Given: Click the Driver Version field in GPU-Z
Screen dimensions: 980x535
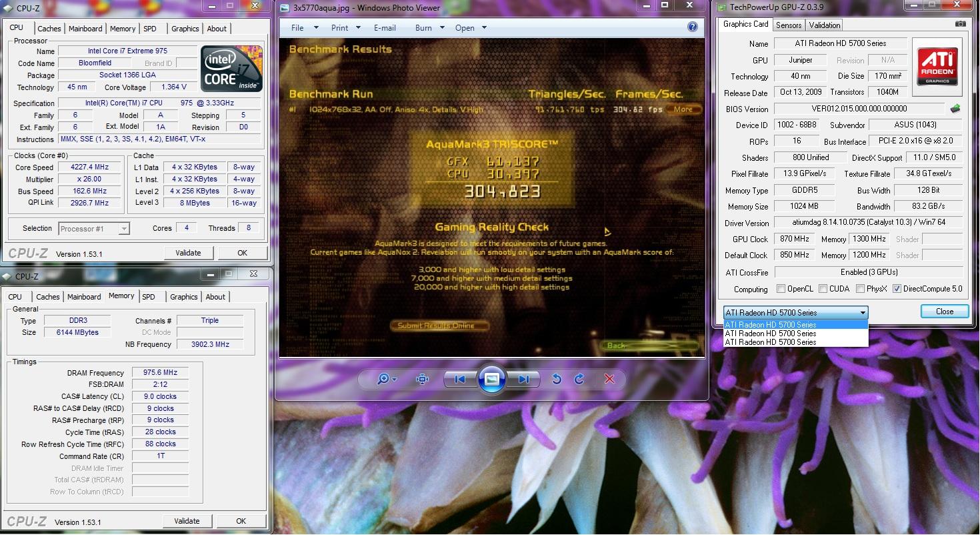Looking at the screenshot, I should coord(869,223).
